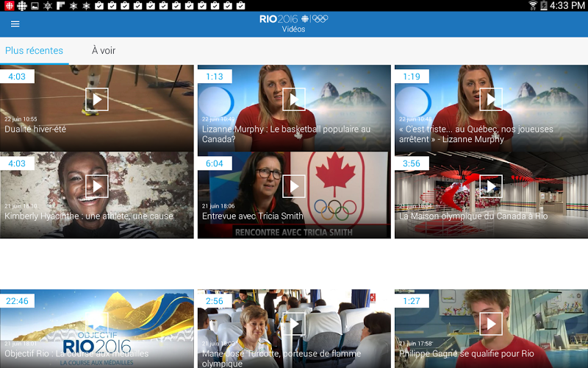Play Entrevue avec Tricia Smith video
This screenshot has height=368, width=588.
294,186
